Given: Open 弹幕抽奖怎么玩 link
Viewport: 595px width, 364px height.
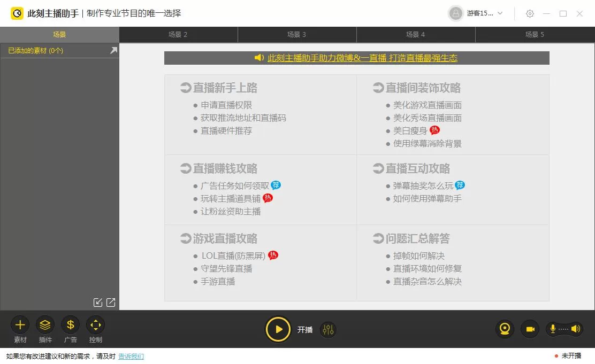Looking at the screenshot, I should [423, 186].
